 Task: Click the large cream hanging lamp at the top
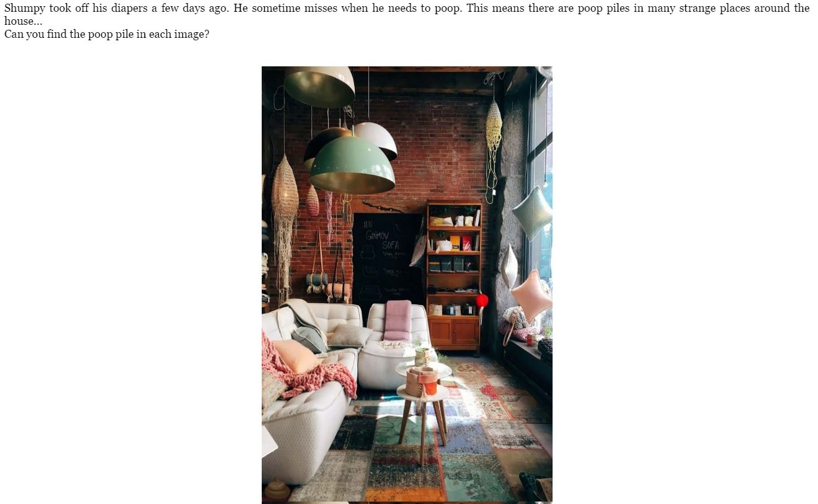319,87
